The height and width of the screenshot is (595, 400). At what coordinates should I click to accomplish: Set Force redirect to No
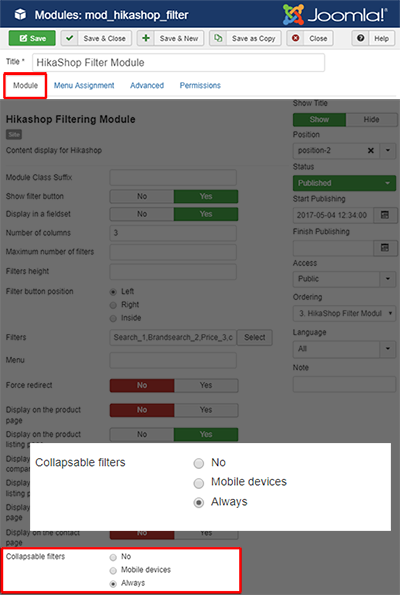click(x=142, y=386)
